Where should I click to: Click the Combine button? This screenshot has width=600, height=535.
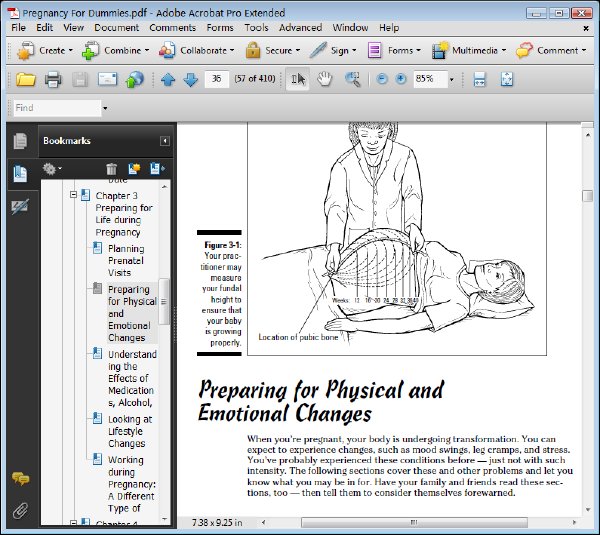coord(115,51)
